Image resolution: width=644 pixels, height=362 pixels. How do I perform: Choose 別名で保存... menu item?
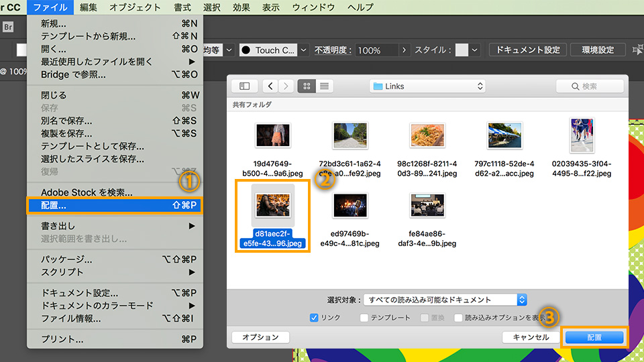[115, 121]
